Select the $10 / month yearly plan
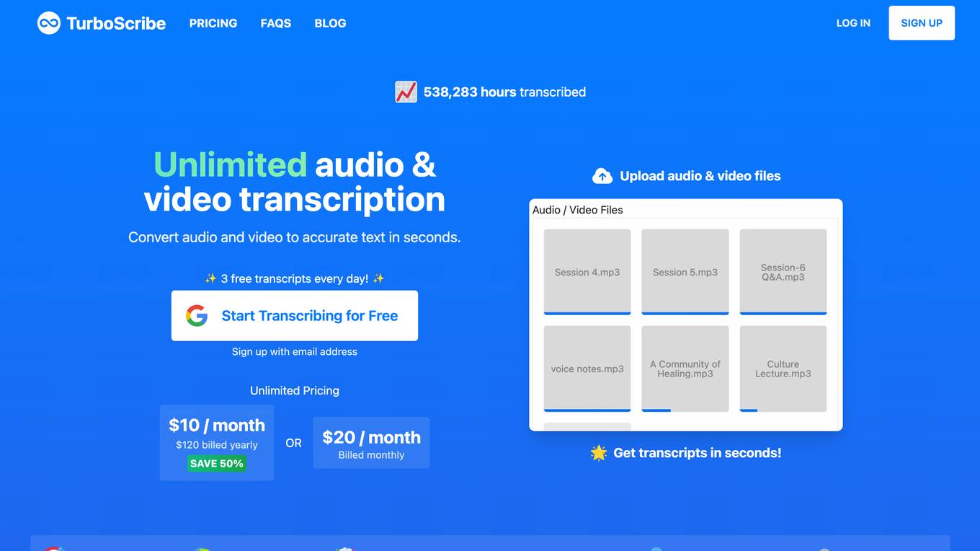 [x=217, y=443]
